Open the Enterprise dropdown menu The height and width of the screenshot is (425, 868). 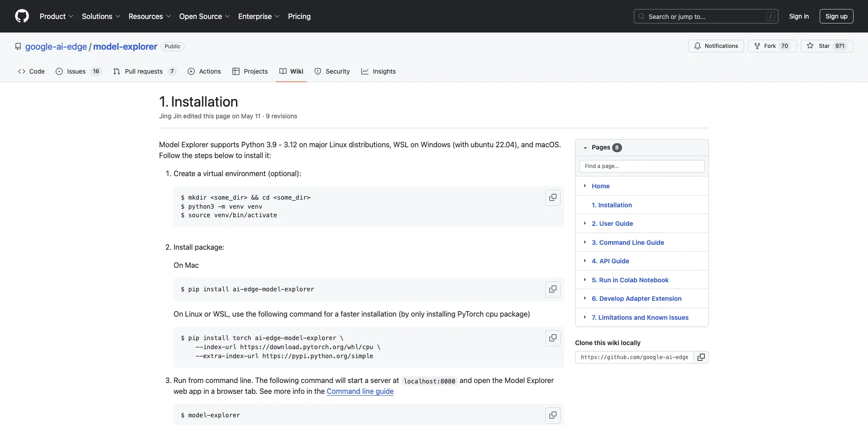[259, 16]
